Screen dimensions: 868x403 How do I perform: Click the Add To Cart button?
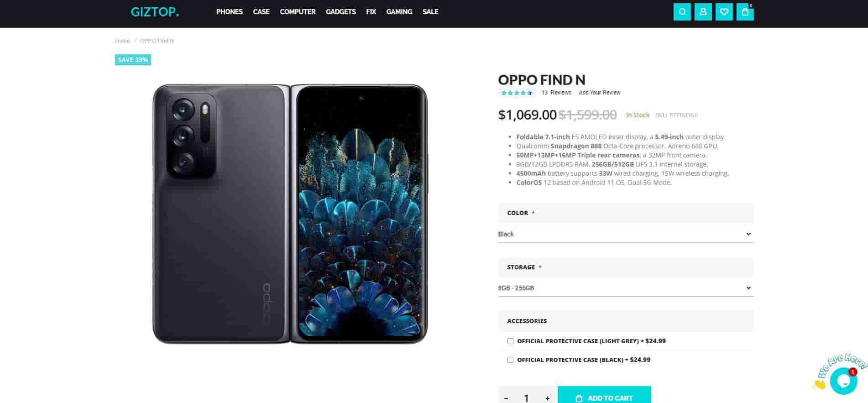[604, 395]
